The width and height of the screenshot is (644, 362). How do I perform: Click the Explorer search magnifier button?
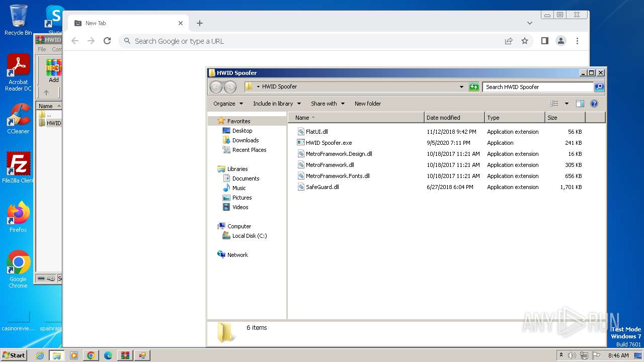[x=599, y=87]
